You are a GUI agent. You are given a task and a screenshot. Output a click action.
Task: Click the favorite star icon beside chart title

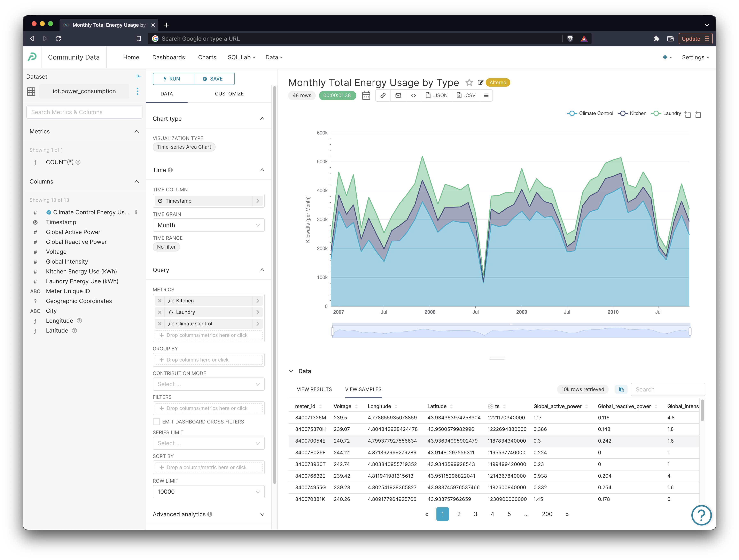(x=469, y=83)
